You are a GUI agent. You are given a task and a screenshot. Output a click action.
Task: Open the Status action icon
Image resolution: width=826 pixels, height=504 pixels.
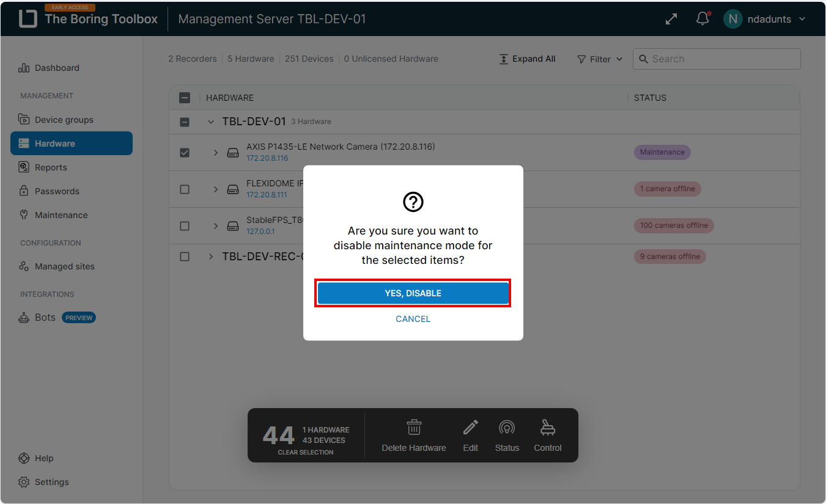tap(507, 428)
